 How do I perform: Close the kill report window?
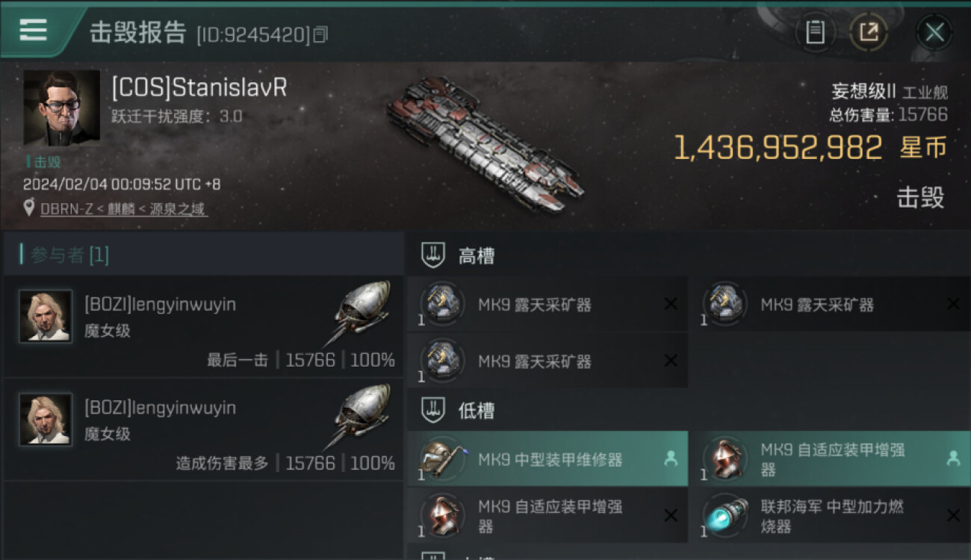click(934, 32)
